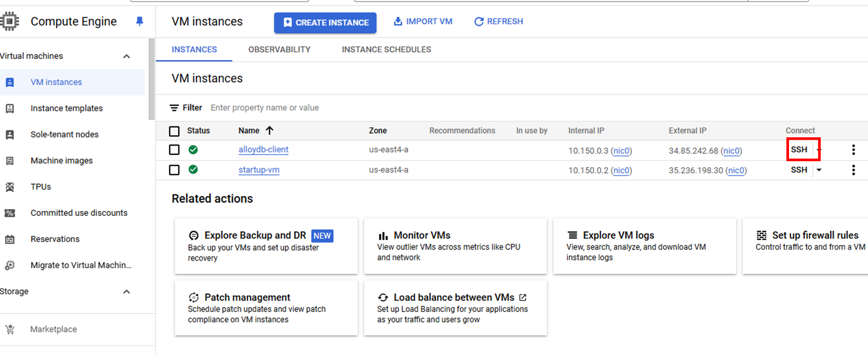Open the alloydb-client instance link
The image size is (868, 355).
(263, 149)
